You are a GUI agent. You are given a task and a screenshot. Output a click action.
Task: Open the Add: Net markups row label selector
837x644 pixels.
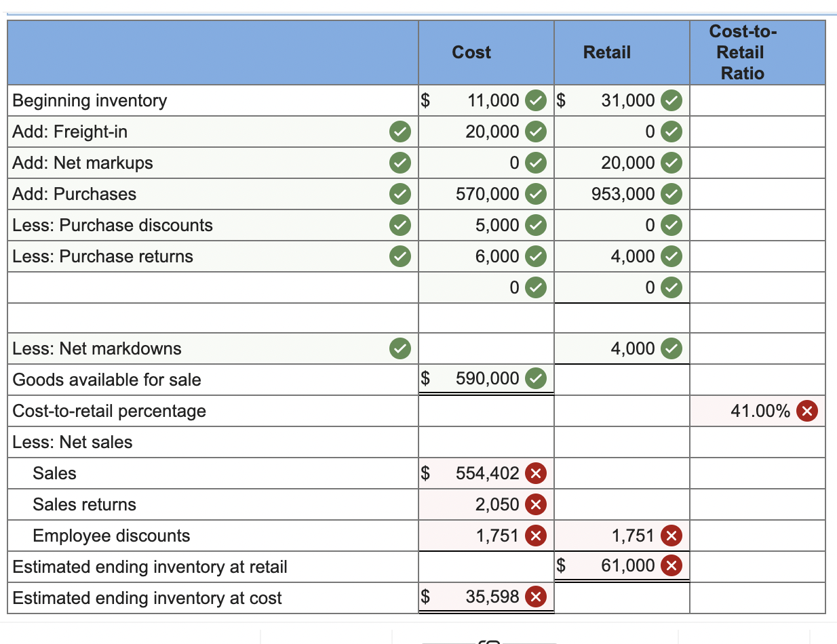click(213, 163)
